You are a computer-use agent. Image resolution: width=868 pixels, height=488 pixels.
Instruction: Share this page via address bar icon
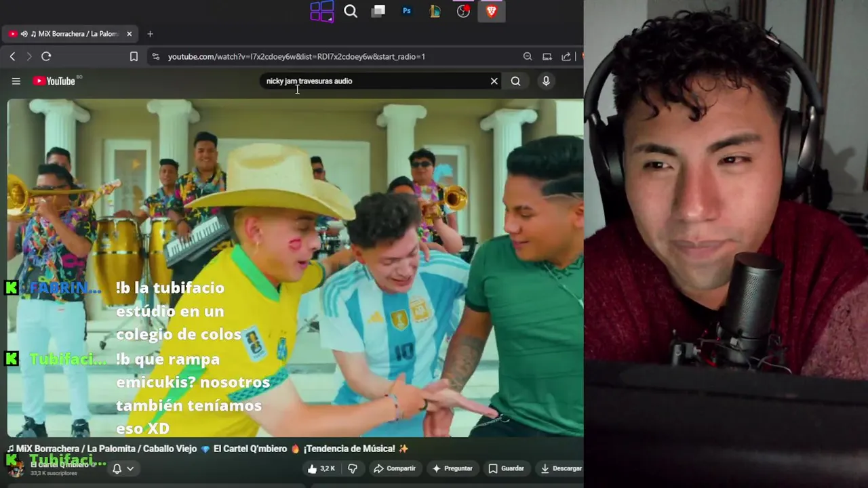[566, 57]
